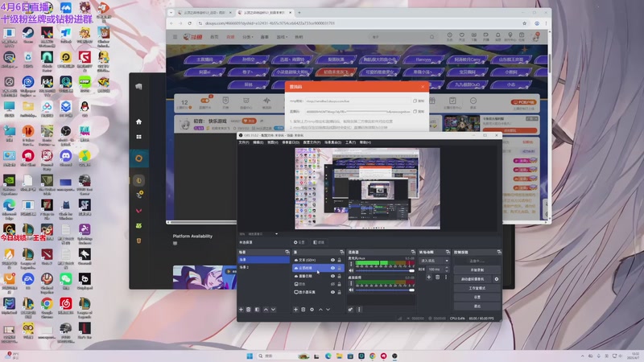This screenshot has width=644, height=362.
Task: Move selected source down
Action: pyautogui.click(x=328, y=310)
